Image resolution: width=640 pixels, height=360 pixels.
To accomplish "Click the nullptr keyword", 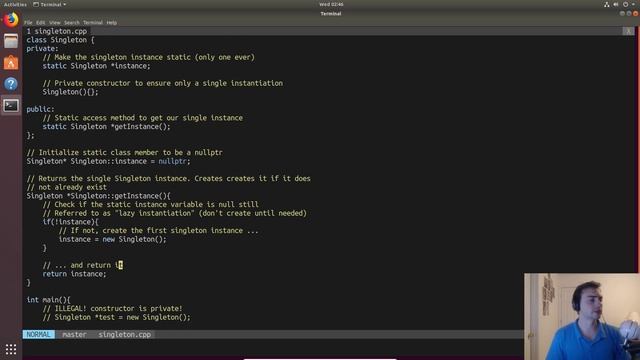I will [173, 161].
